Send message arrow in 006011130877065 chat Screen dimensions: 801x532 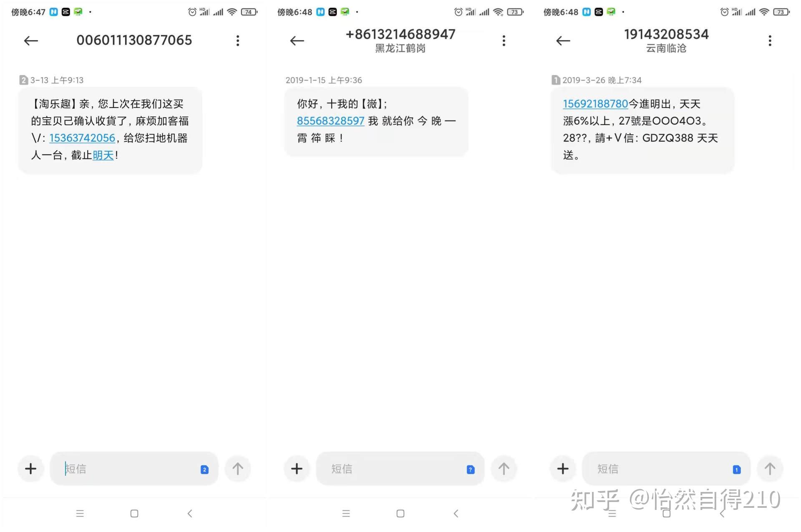click(x=238, y=469)
